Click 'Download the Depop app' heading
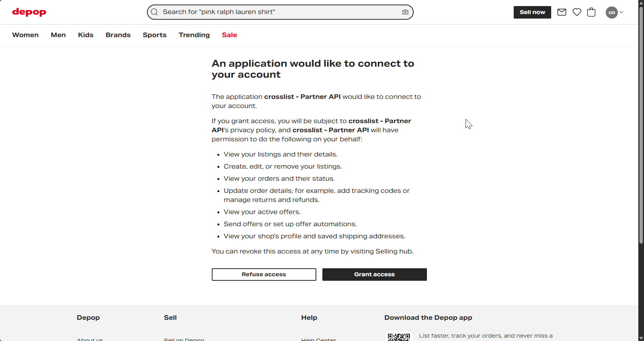The image size is (644, 341). tap(428, 318)
